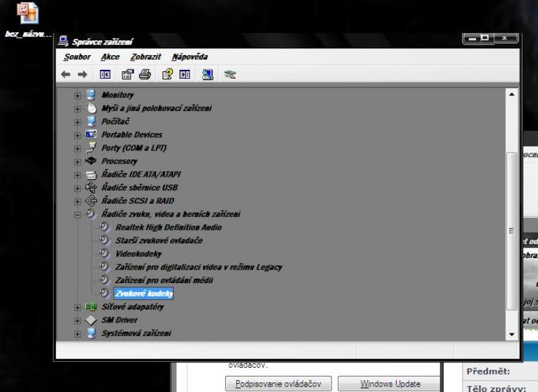Click the bez_názvu desktop file icon
This screenshot has width=538, height=392.
coord(28,13)
